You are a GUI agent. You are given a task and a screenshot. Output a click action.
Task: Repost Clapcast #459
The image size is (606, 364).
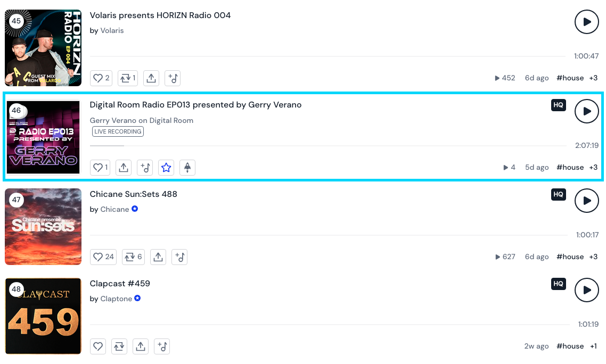pos(119,346)
